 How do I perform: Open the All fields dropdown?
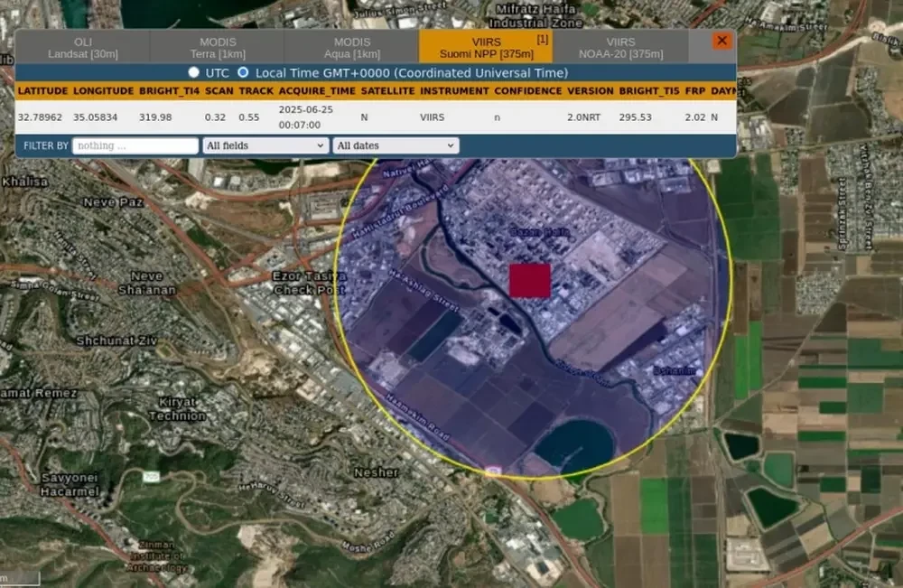265,145
